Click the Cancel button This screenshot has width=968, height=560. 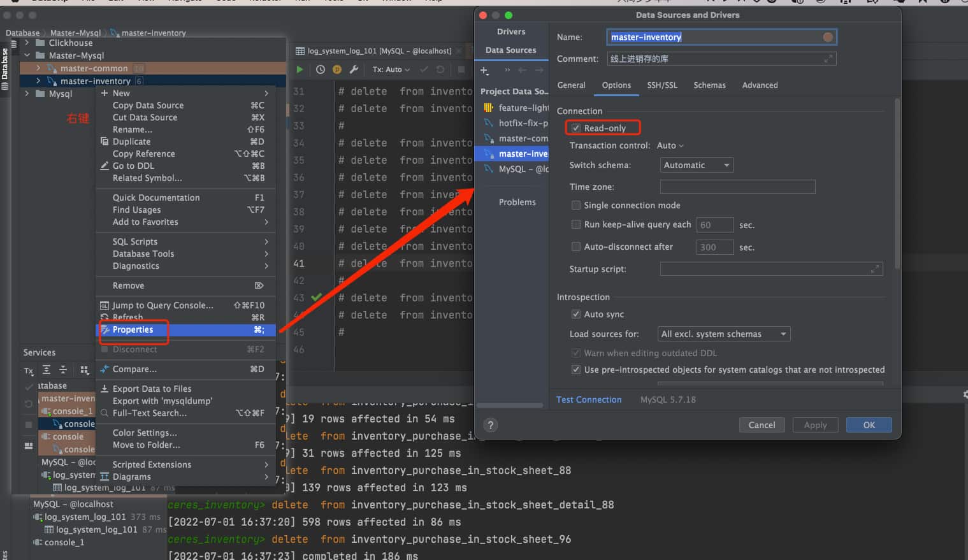pos(762,425)
